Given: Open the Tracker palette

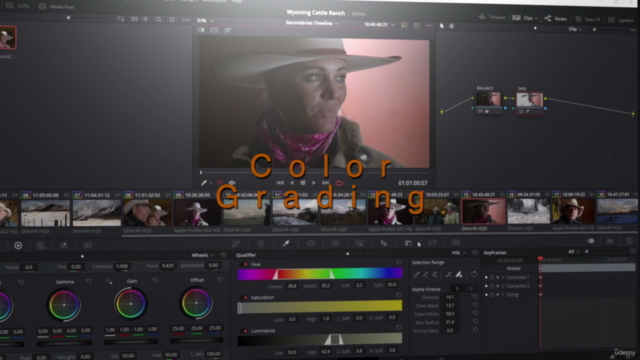Looking at the screenshot, I should point(335,243).
